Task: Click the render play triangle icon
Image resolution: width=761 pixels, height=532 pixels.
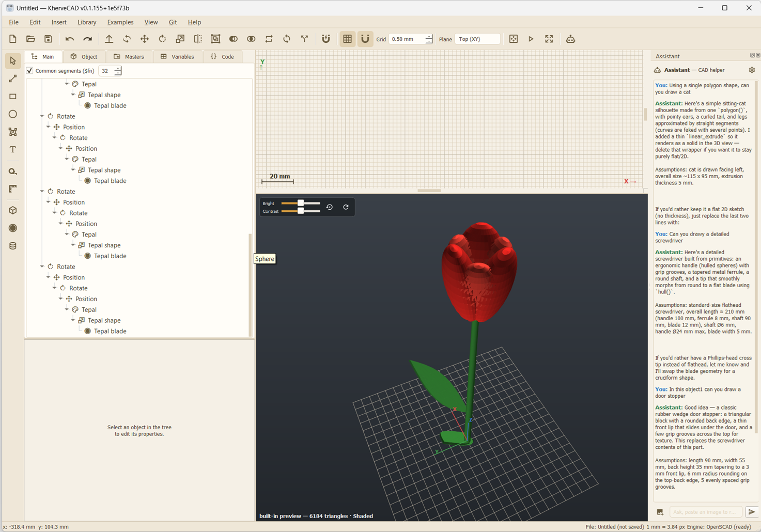Action: click(x=531, y=39)
